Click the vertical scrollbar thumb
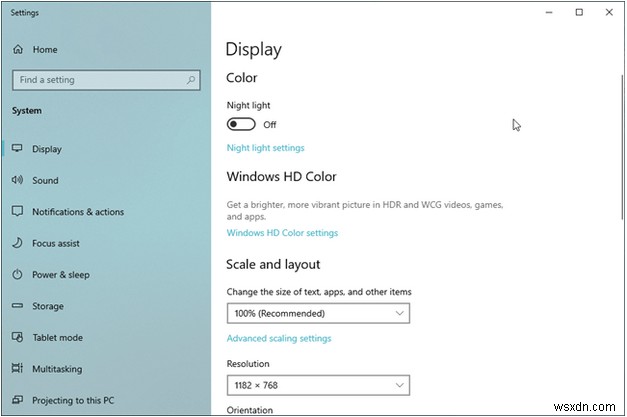This screenshot has height=417, width=627. point(622,147)
